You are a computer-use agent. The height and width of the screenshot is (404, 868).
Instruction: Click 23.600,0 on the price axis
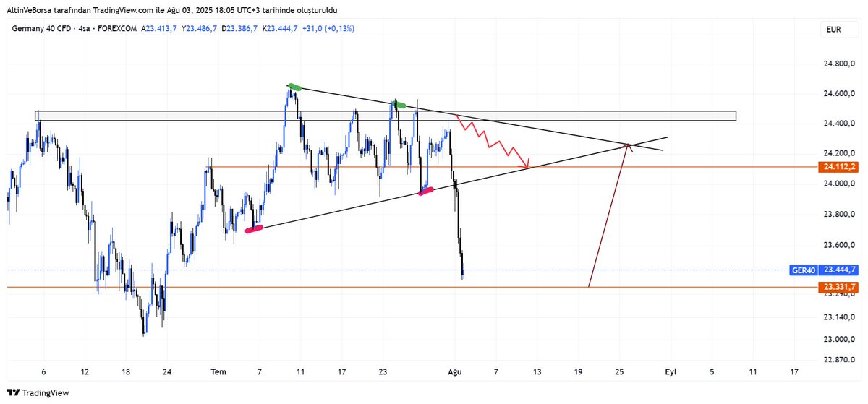(x=840, y=245)
